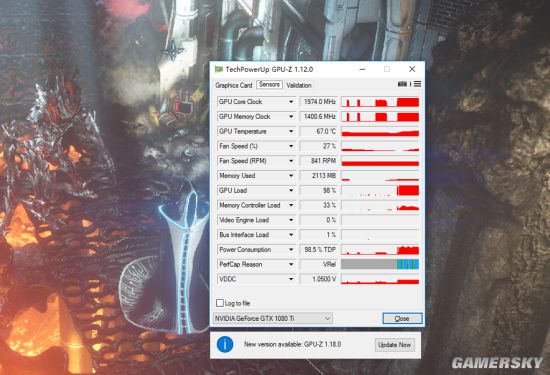Switch to the Graphics Card tab
The width and height of the screenshot is (550, 375).
234,85
